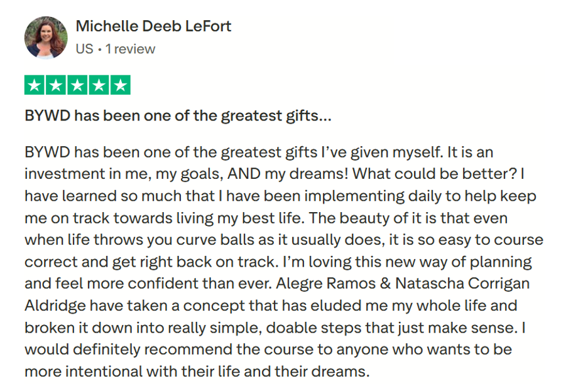This screenshot has width=588, height=384.
Task: Click the first green rating star
Action: 35,85
